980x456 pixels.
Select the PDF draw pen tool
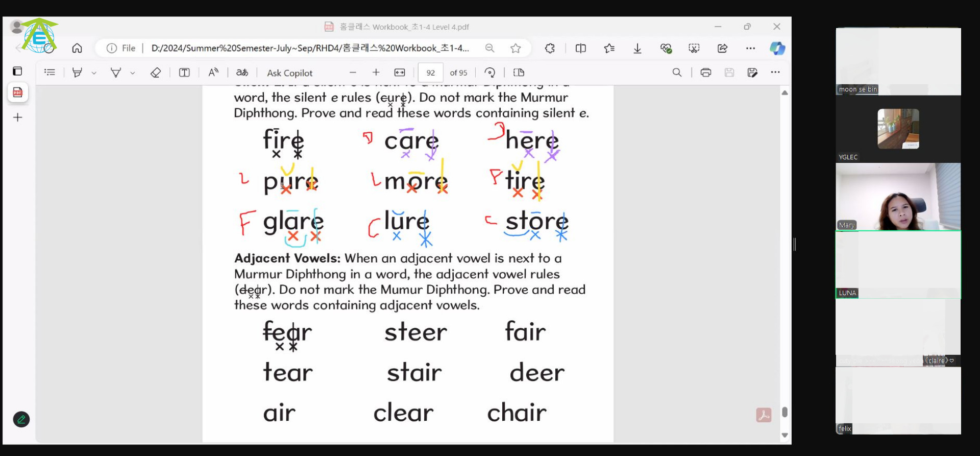77,73
